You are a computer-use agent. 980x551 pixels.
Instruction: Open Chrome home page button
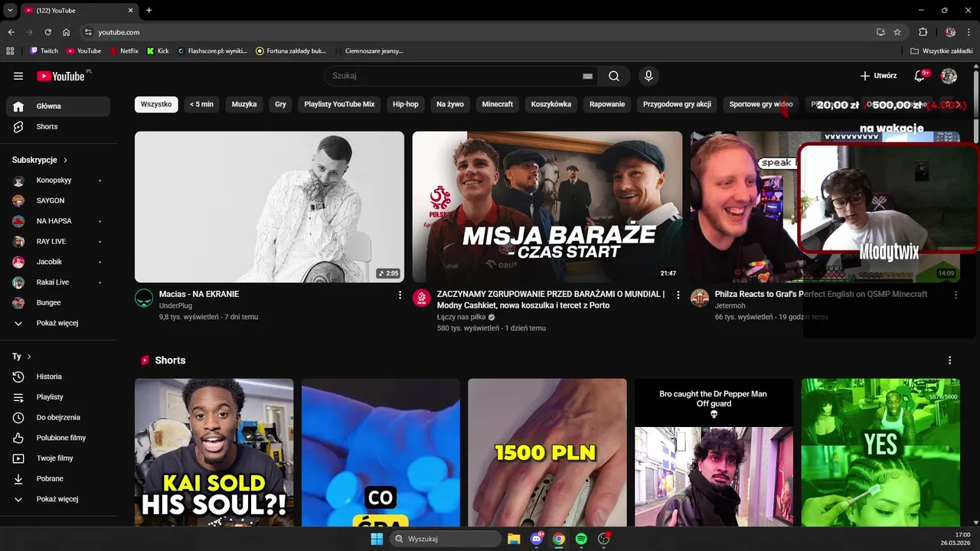67,32
